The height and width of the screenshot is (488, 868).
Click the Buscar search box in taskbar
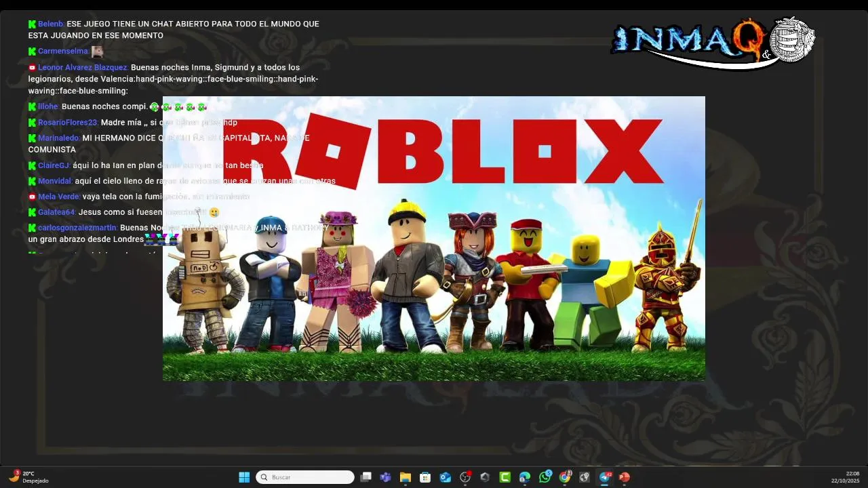point(305,477)
